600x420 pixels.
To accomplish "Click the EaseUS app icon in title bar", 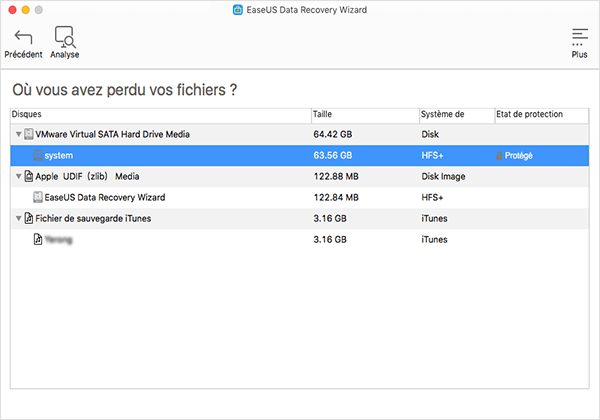I will tap(238, 10).
